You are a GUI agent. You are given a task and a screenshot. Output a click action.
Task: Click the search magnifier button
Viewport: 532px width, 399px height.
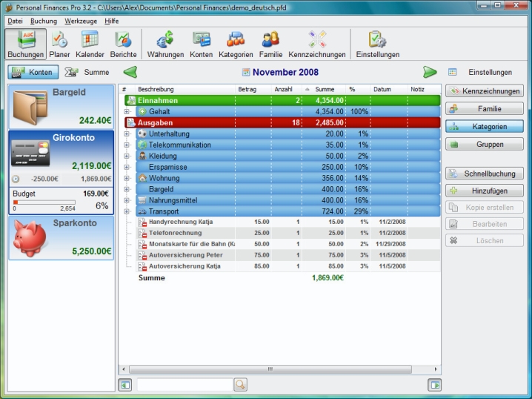(240, 384)
